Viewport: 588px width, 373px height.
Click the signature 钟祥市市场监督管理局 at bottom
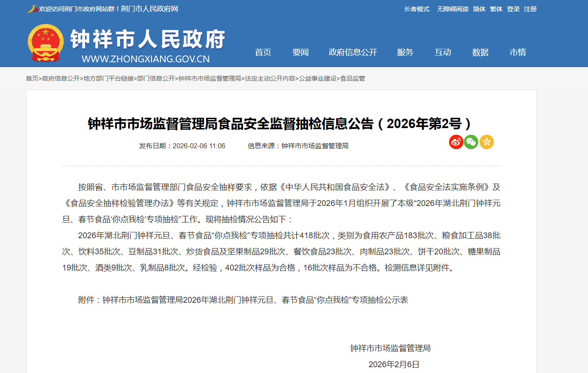(390, 348)
